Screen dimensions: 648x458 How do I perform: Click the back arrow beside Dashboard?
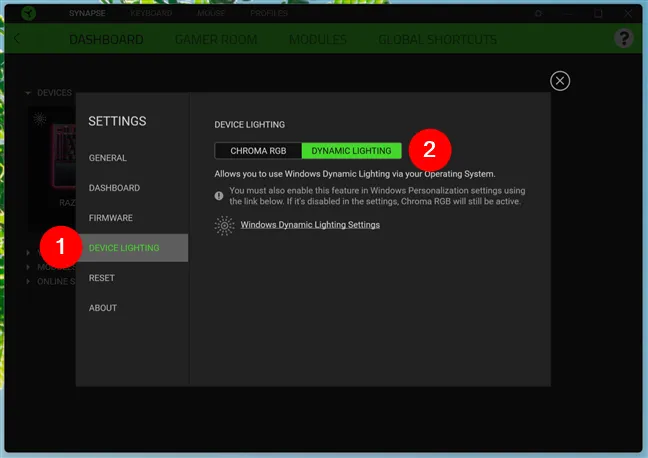19,39
